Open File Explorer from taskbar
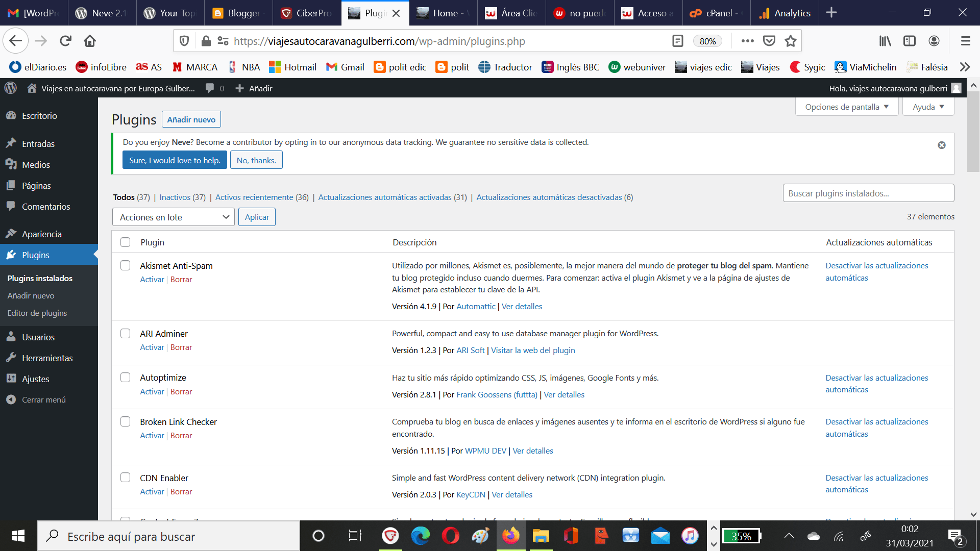 coord(541,536)
